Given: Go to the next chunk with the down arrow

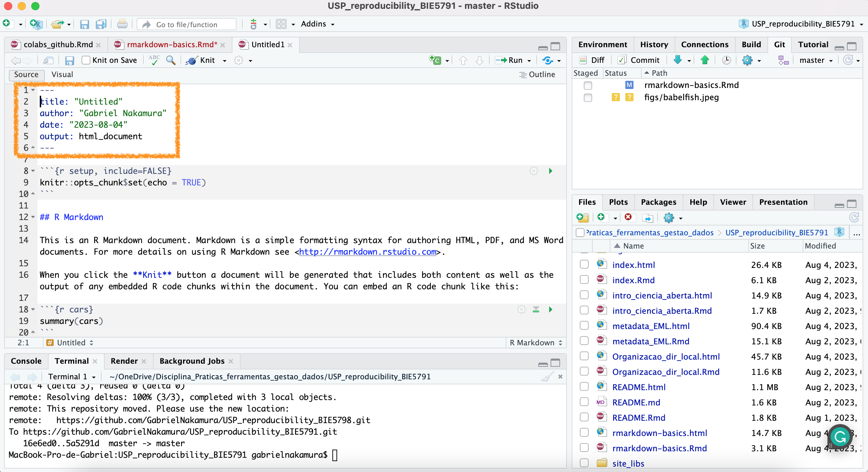Looking at the screenshot, I should pyautogui.click(x=479, y=60).
